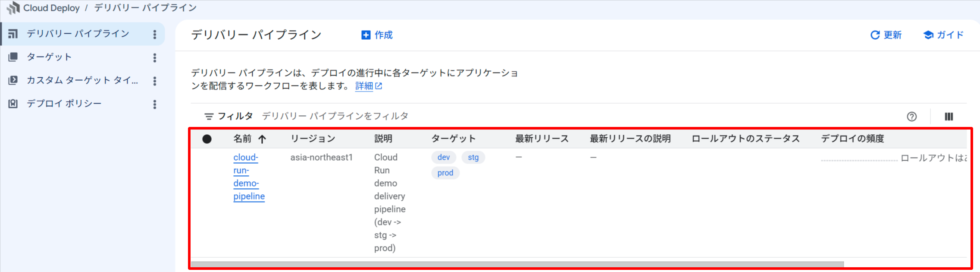
Task: Click the horizontal scrollbar below the table
Action: (517, 264)
